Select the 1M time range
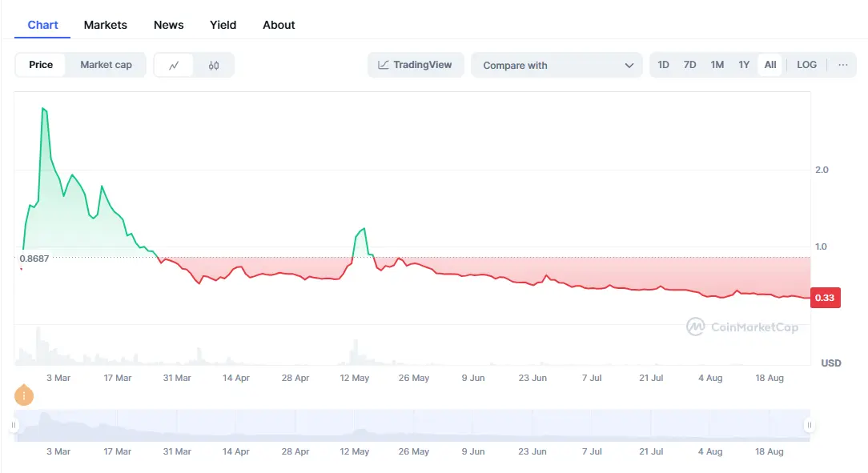Image resolution: width=868 pixels, height=473 pixels. coord(717,65)
